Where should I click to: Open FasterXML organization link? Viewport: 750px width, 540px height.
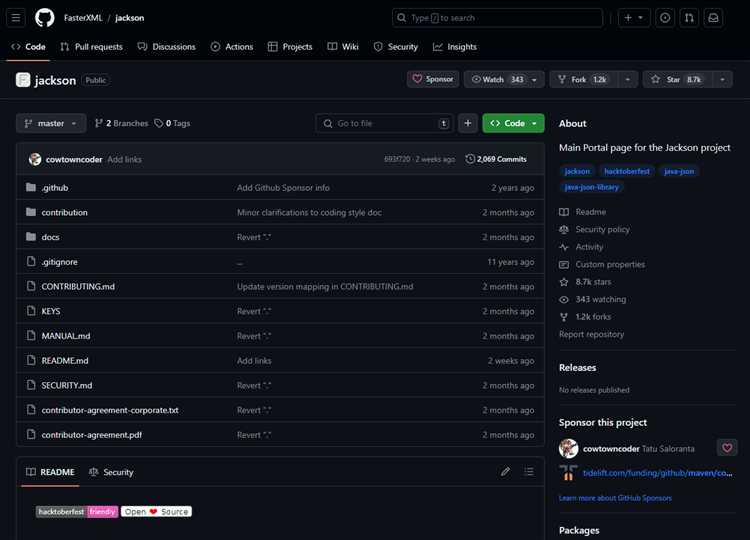(83, 18)
